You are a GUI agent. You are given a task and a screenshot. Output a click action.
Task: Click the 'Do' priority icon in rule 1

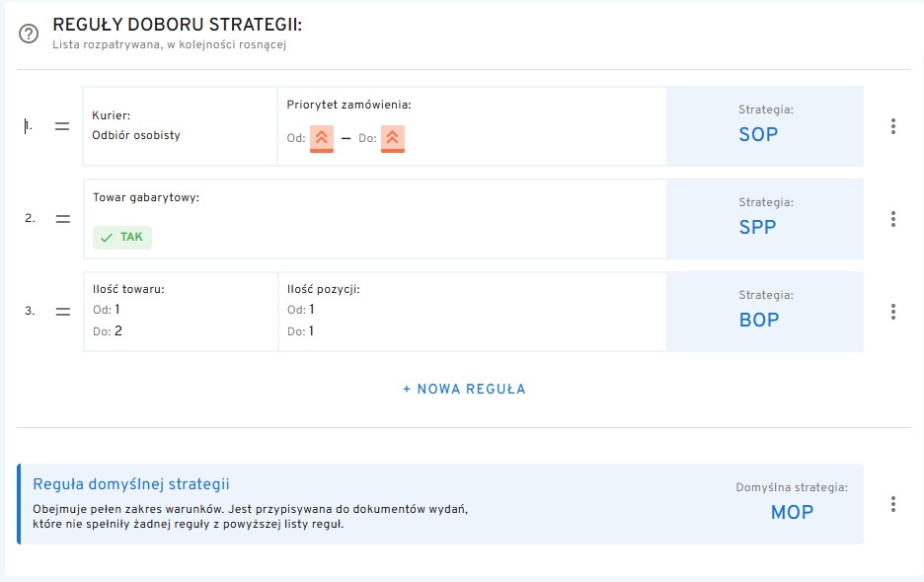coord(392,138)
